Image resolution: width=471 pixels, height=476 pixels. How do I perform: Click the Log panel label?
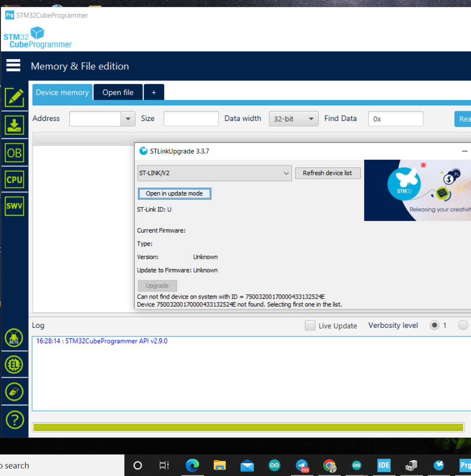point(38,325)
